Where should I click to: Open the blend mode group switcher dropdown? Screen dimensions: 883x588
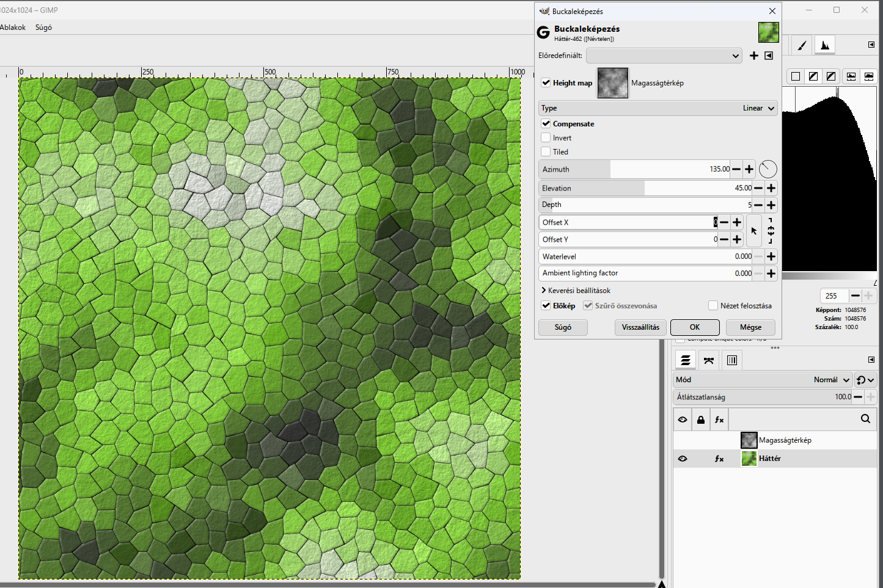coord(865,380)
